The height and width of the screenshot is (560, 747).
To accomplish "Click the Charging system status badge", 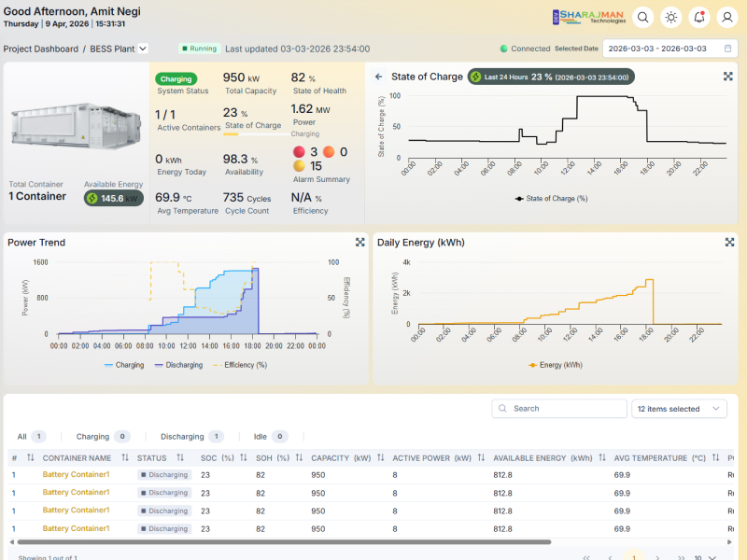I will pos(176,78).
